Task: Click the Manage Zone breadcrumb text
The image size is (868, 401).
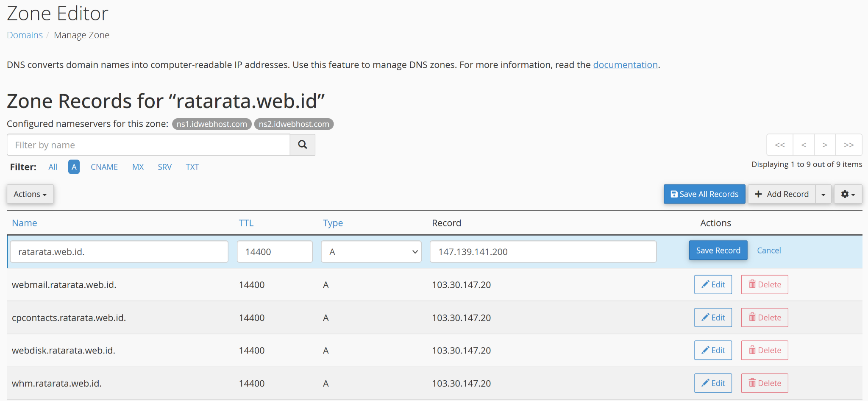Action: tap(82, 35)
